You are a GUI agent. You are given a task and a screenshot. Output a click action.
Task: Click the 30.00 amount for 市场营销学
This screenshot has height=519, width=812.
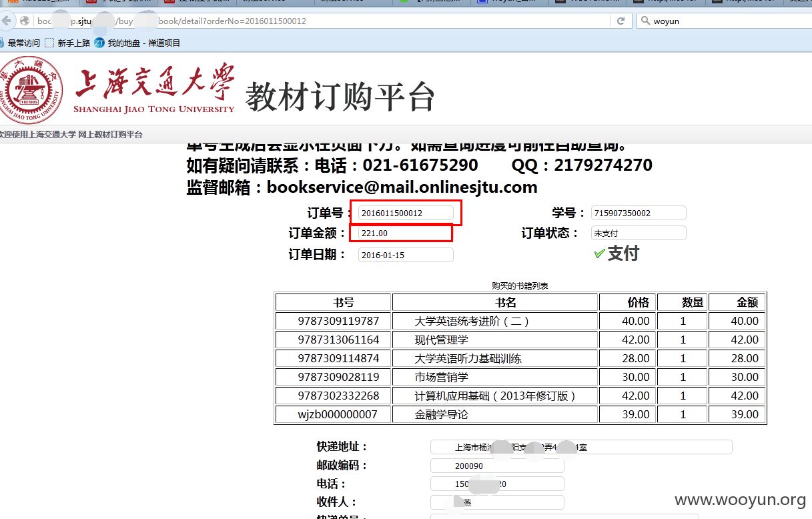tap(745, 377)
